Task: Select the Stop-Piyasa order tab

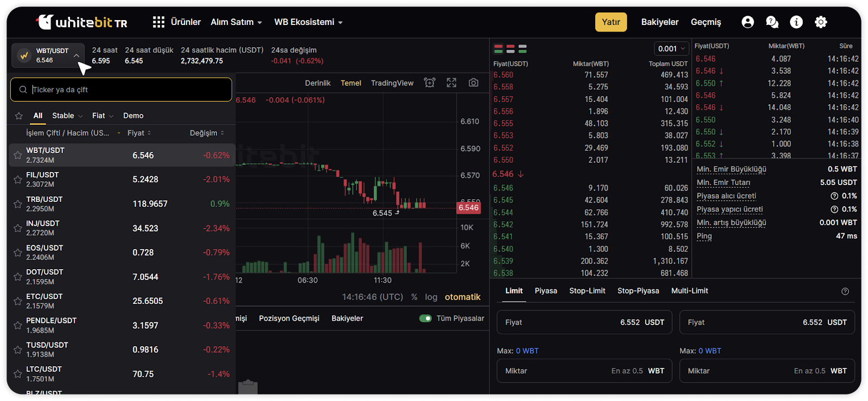Action: pos(638,291)
